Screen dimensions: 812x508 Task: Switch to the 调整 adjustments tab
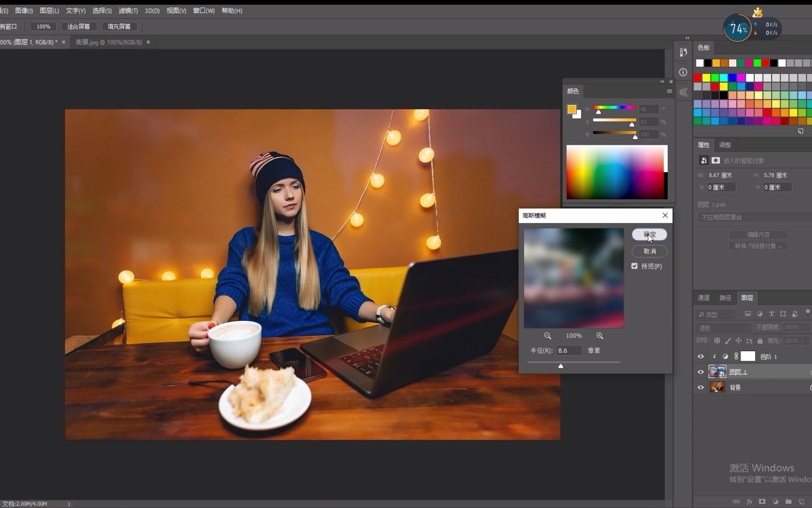pos(725,145)
